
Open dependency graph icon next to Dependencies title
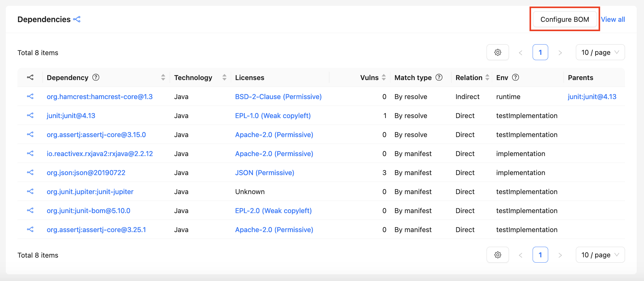point(77,19)
